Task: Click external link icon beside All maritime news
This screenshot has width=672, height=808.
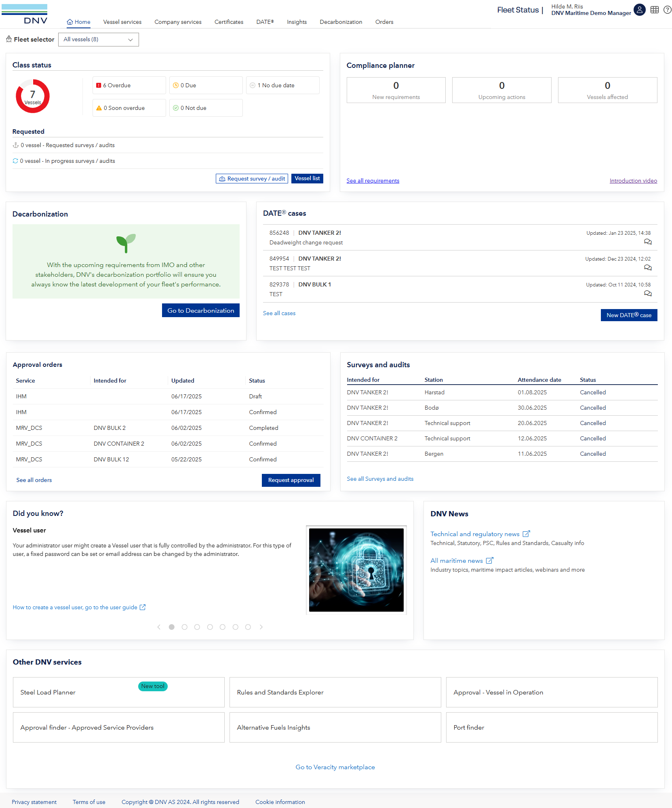Action: (489, 560)
